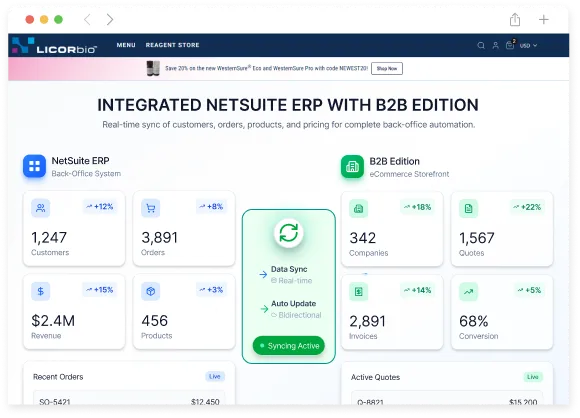Click the NetSuite ERP heading

80,161
